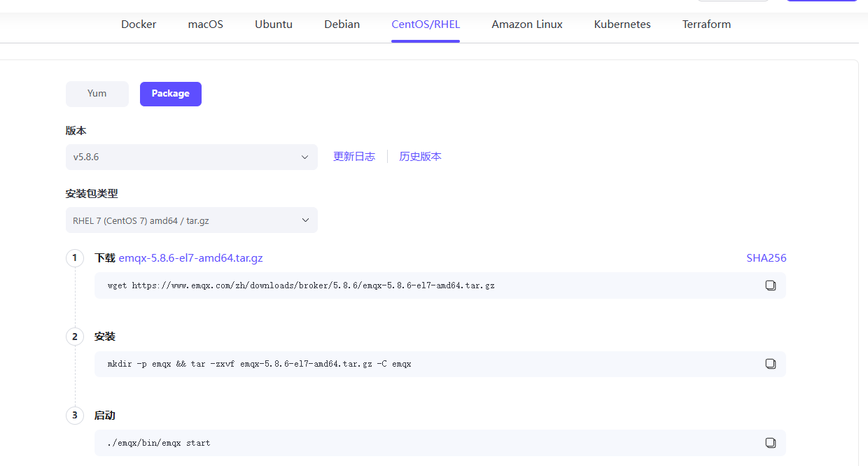Click the ./emqx/bin/emqx start text
The width and height of the screenshot is (868, 466).
[159, 443]
